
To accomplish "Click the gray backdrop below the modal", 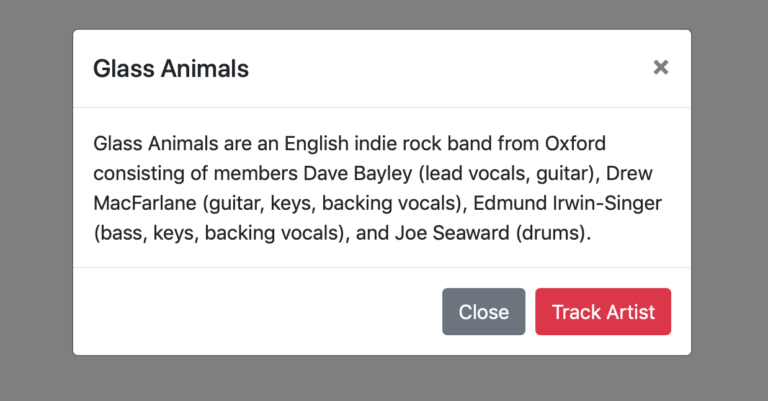I will point(382,378).
